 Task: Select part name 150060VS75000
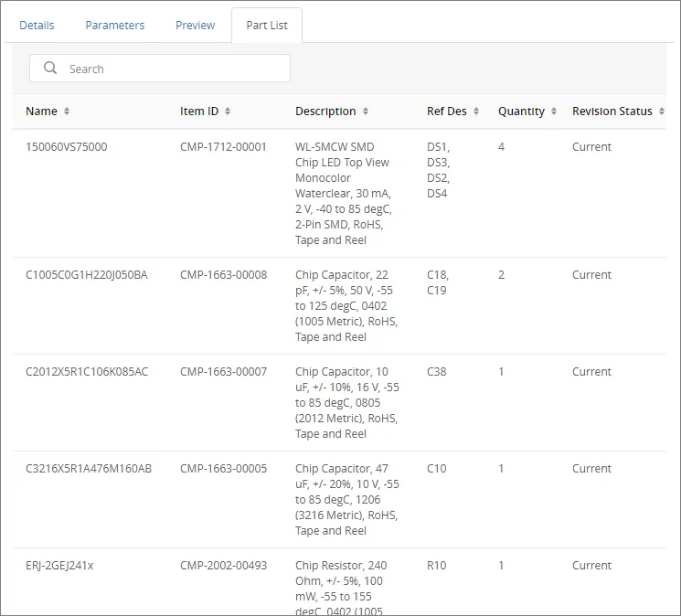(x=67, y=147)
